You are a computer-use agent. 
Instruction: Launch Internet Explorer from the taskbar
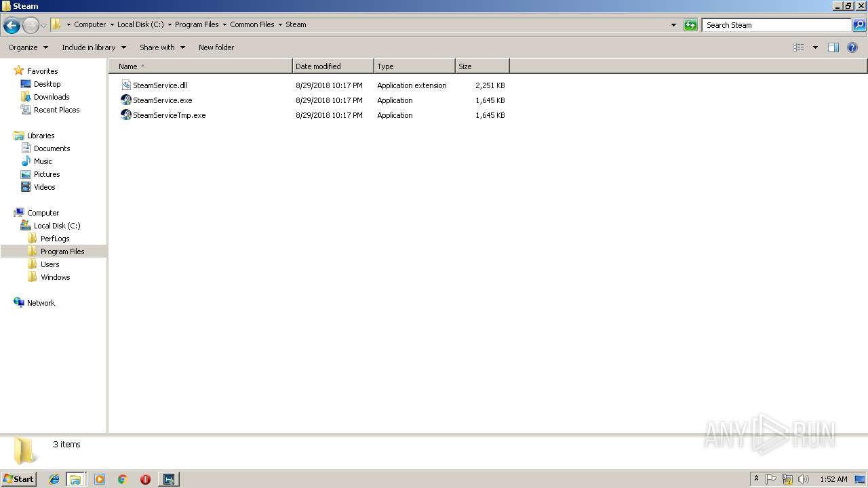point(54,479)
